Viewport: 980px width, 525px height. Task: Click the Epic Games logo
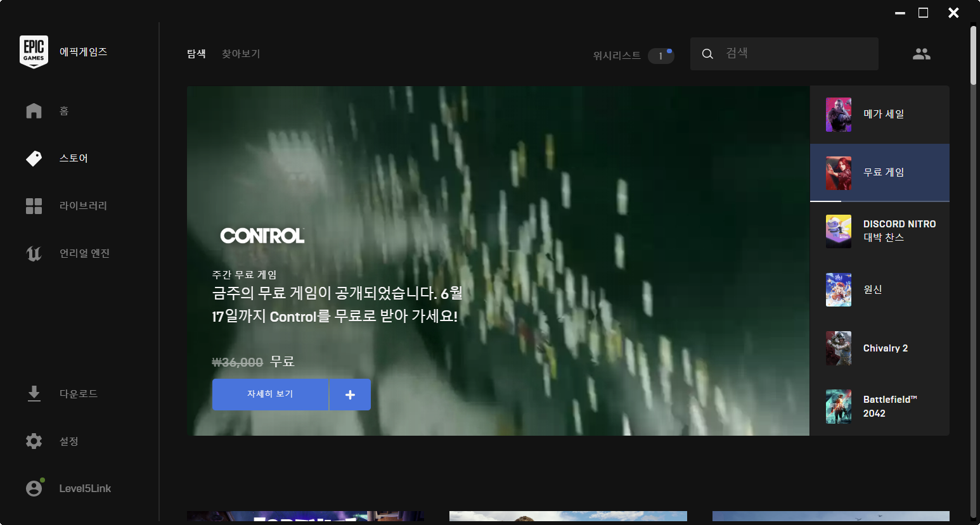click(34, 52)
